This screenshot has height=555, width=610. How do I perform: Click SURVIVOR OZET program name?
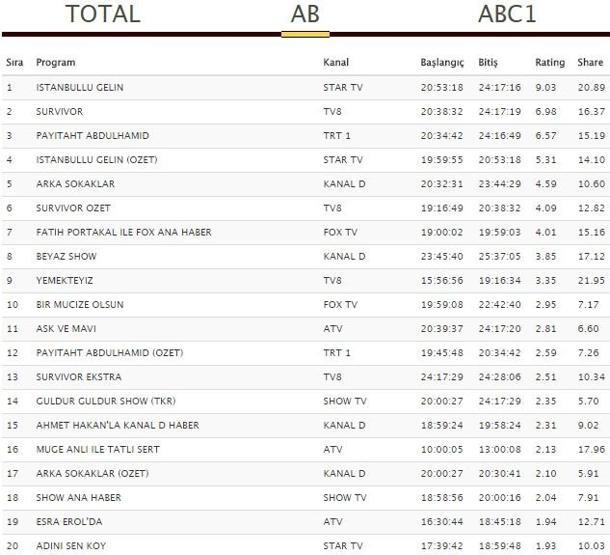(x=74, y=208)
